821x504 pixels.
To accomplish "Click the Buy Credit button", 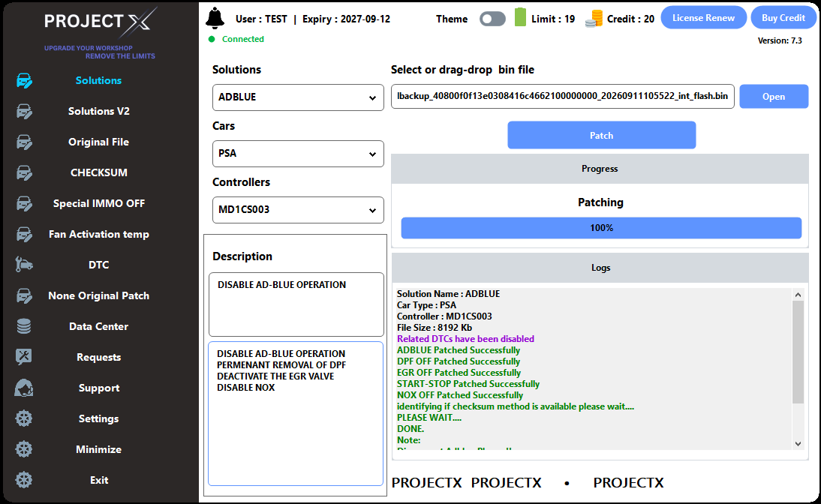I will point(783,18).
